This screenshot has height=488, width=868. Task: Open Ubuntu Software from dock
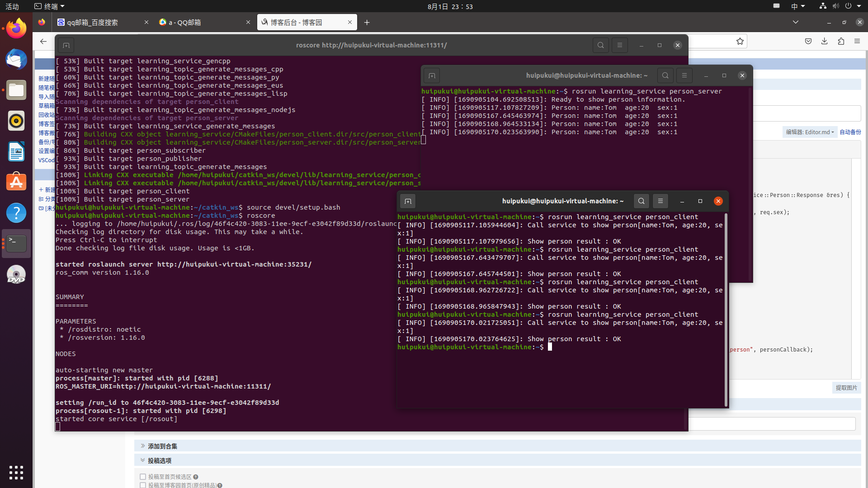click(x=16, y=182)
